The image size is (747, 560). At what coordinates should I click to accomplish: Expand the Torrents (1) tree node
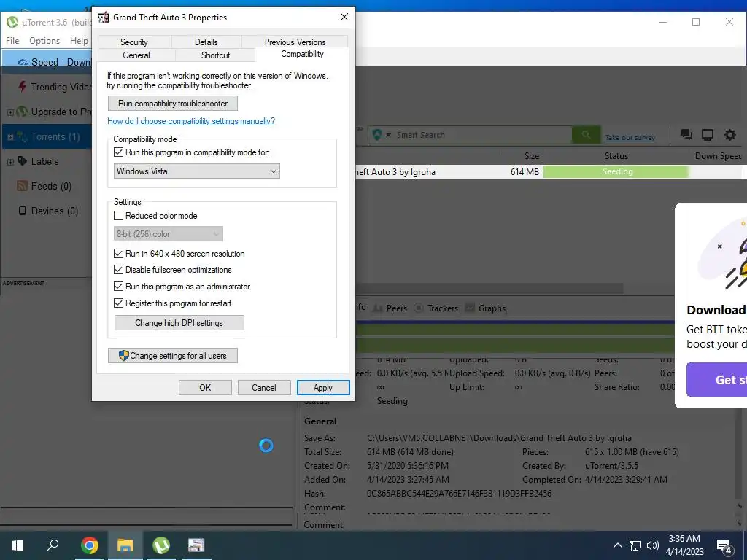coord(10,137)
